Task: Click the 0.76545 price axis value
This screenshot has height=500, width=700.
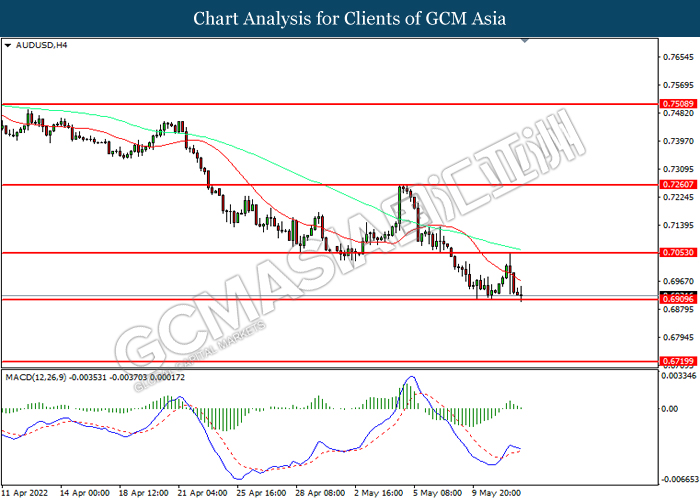Action: 679,57
